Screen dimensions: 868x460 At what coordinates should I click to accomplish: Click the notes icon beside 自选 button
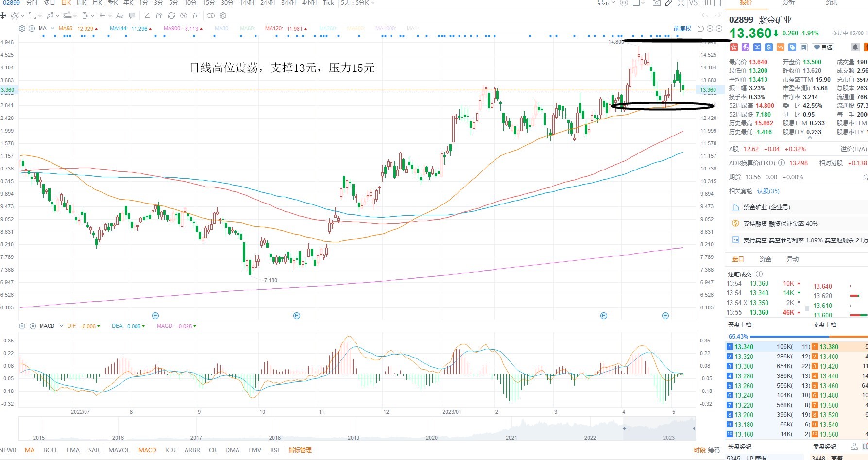(x=804, y=47)
